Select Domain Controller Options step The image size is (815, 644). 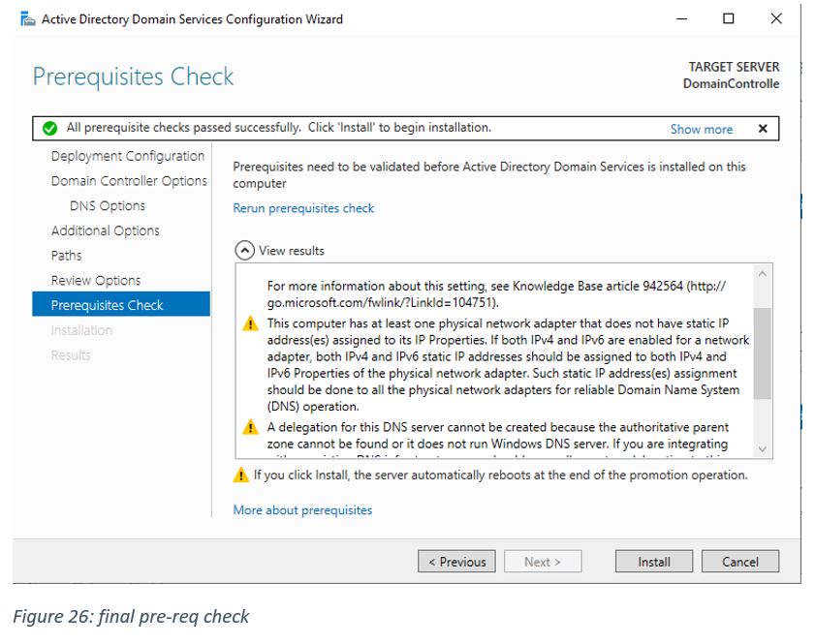point(129,181)
